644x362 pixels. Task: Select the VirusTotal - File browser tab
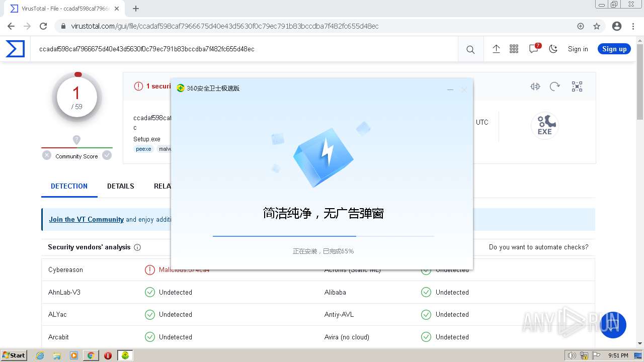click(64, 9)
